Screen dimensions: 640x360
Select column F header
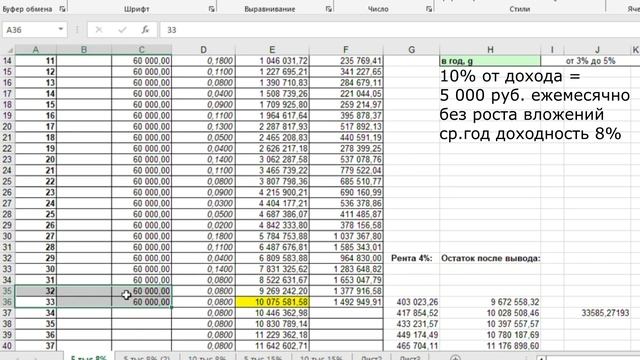[346, 50]
